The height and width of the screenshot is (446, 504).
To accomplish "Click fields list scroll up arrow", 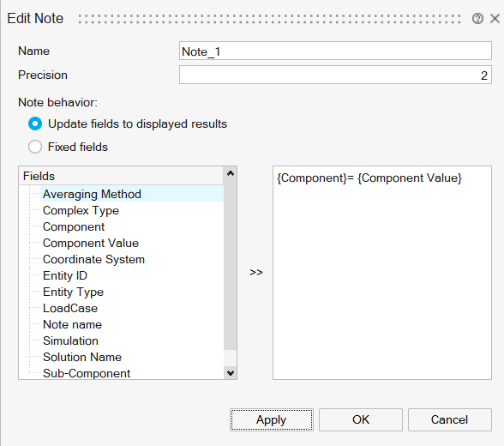I will pos(230,173).
